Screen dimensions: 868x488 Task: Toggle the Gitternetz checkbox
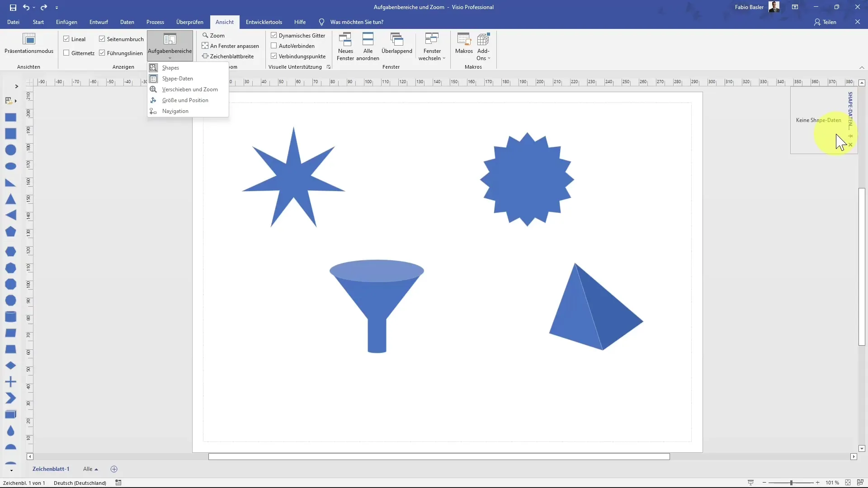pyautogui.click(x=66, y=53)
